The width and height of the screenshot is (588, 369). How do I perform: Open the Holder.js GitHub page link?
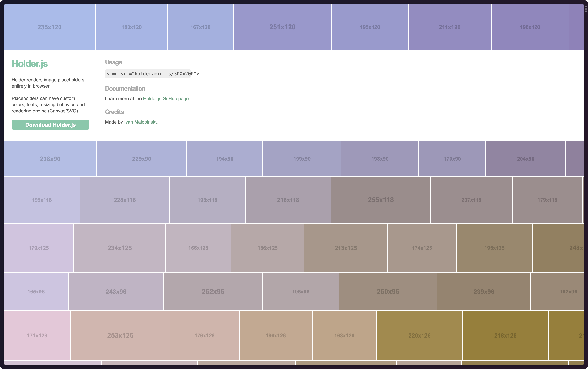click(165, 98)
